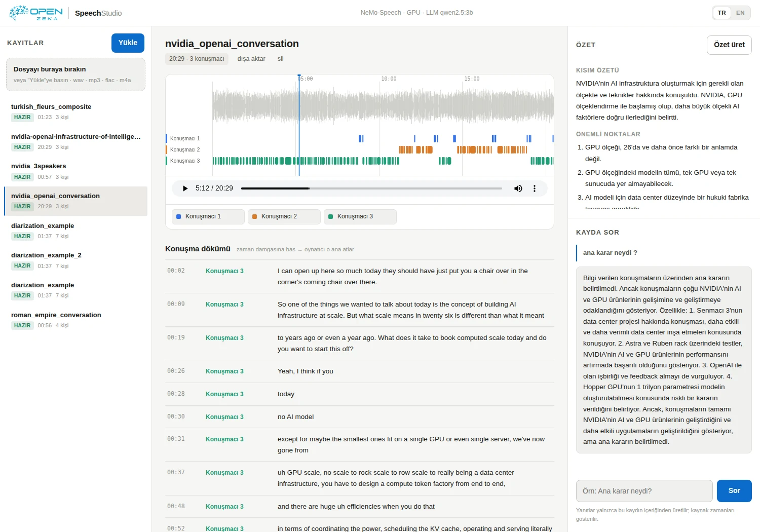
Task: Click the Konuşmacı 1 speaker chip
Action: (x=208, y=217)
